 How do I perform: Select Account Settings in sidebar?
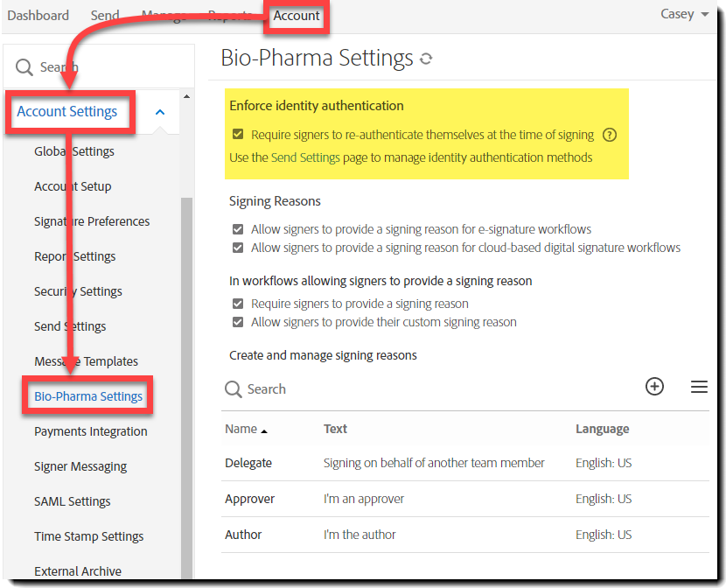(x=67, y=112)
